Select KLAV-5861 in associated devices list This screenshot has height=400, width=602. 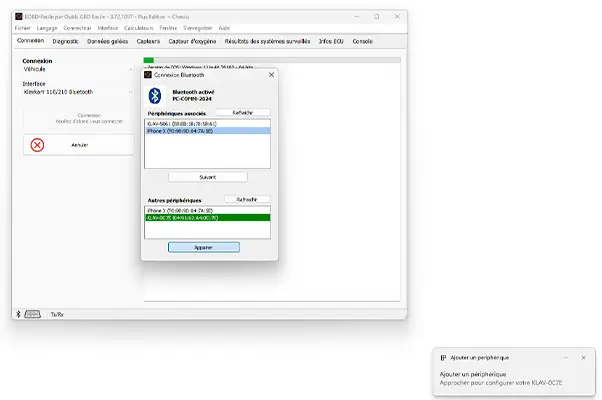pos(207,124)
